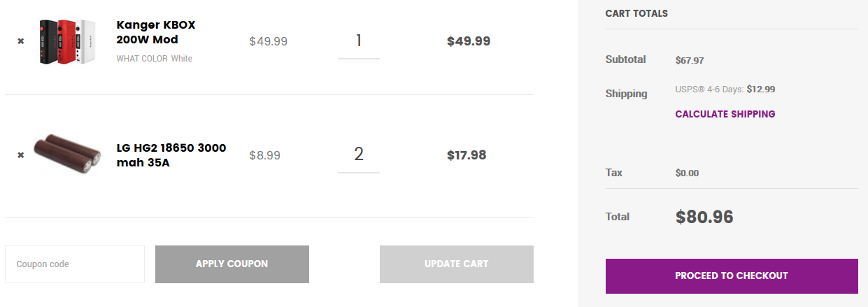This screenshot has height=307, width=868.
Task: Click the WHAT COLOR White variation text
Action: click(x=154, y=59)
